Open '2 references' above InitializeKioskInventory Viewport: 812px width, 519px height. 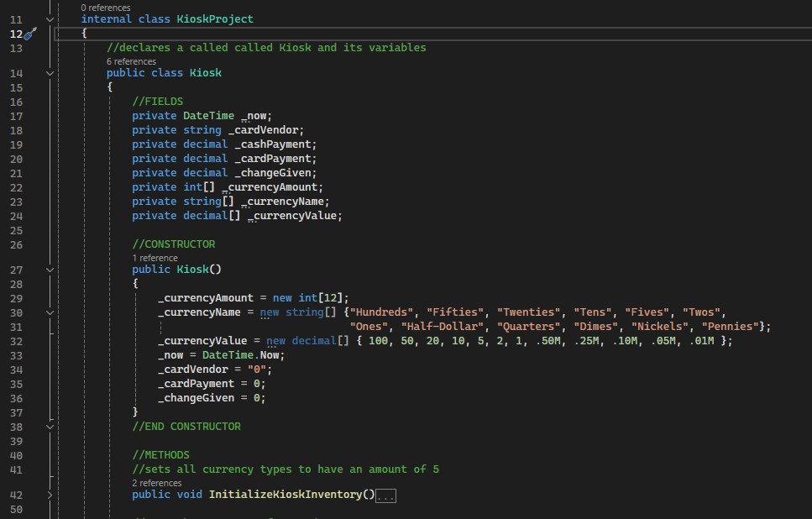tap(156, 483)
